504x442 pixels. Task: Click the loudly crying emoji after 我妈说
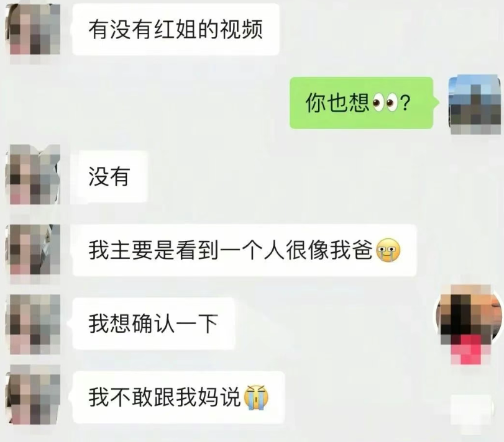[256, 397]
